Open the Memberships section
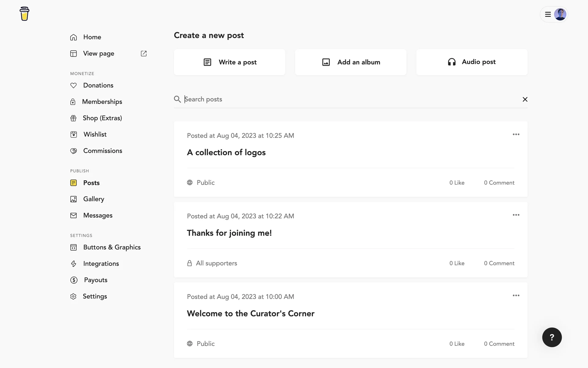This screenshot has height=368, width=588. pyautogui.click(x=102, y=102)
